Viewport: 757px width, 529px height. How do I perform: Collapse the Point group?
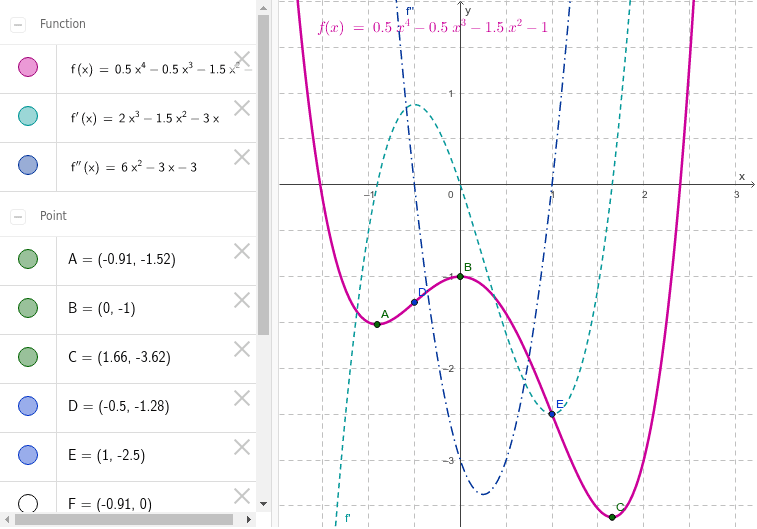pos(18,217)
